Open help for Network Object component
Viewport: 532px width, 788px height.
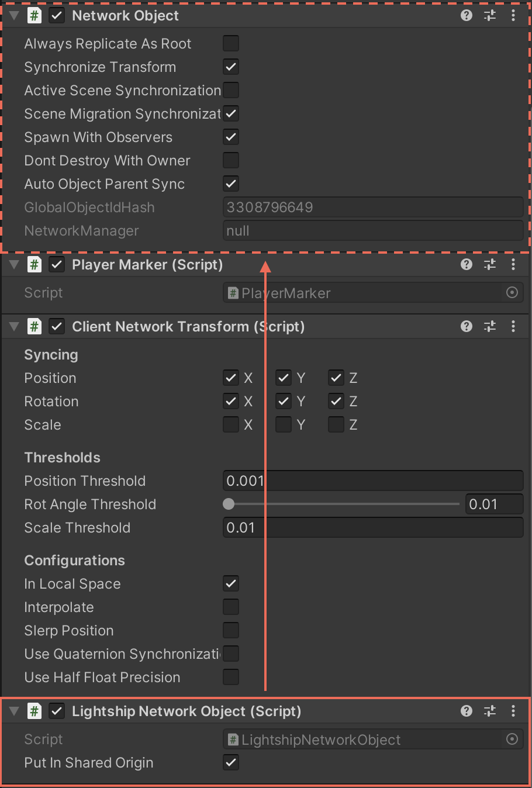click(x=466, y=16)
